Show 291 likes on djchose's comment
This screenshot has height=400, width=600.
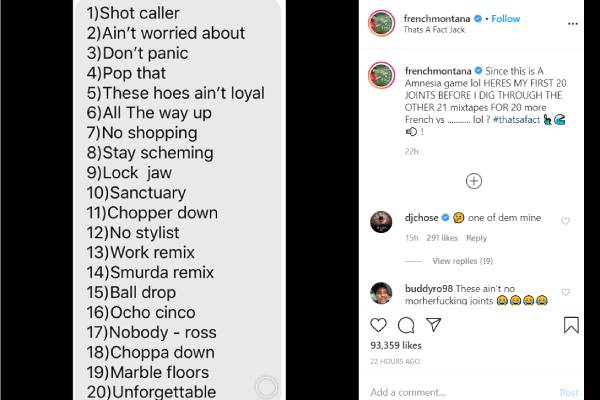(442, 238)
